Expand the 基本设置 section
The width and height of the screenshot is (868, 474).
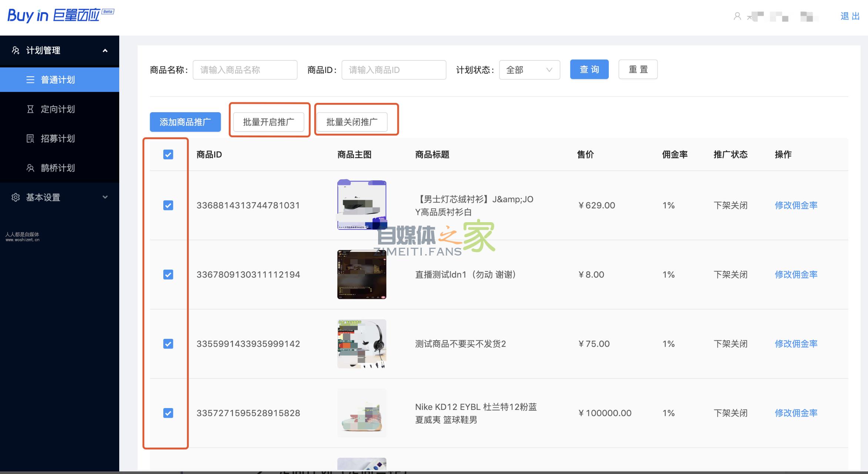pyautogui.click(x=106, y=197)
